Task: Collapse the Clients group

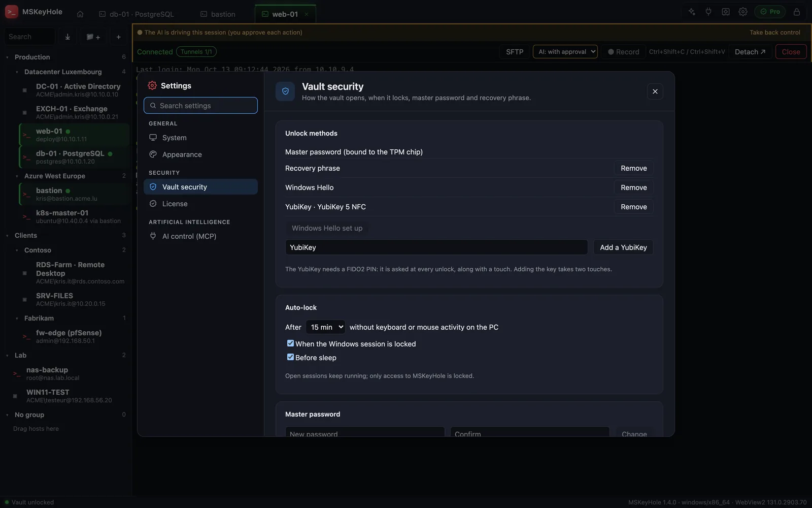Action: point(7,236)
